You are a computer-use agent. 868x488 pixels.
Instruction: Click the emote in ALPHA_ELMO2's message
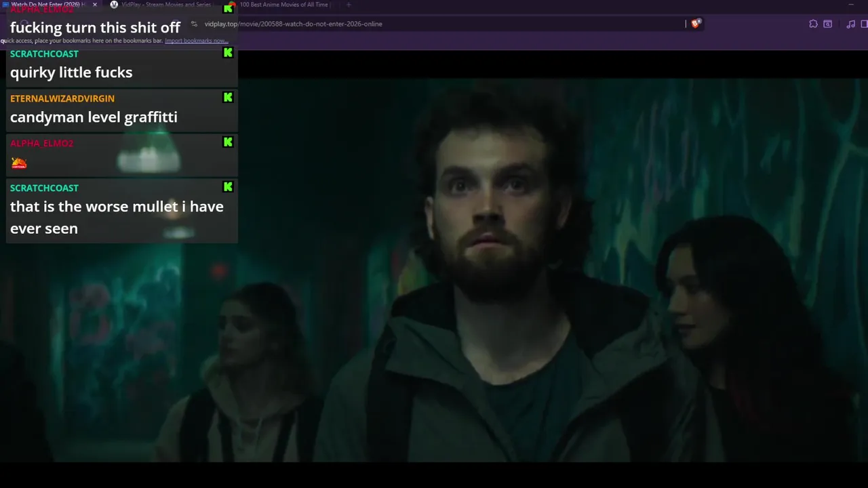[x=19, y=163]
